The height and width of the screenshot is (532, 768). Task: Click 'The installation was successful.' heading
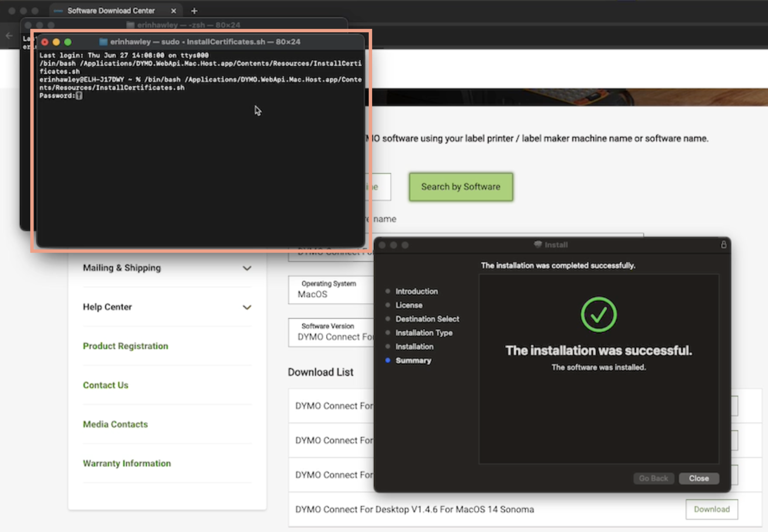tap(599, 350)
